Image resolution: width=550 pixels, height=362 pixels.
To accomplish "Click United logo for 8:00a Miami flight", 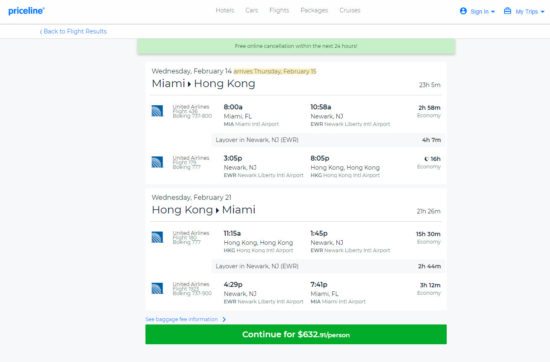I will pyautogui.click(x=157, y=111).
